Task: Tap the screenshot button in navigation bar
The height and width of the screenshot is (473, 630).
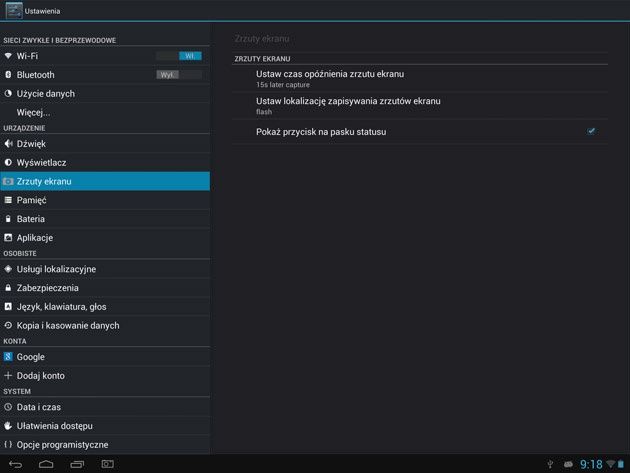Action: click(x=108, y=464)
